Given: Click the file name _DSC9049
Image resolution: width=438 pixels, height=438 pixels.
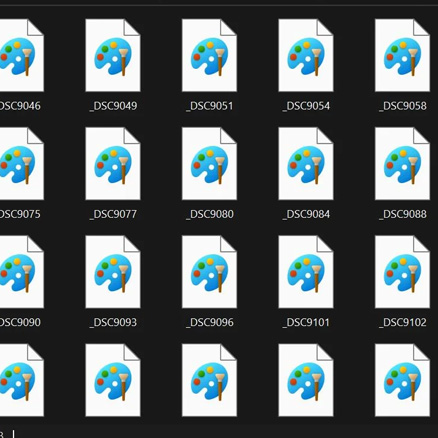Looking at the screenshot, I should click(x=113, y=106).
